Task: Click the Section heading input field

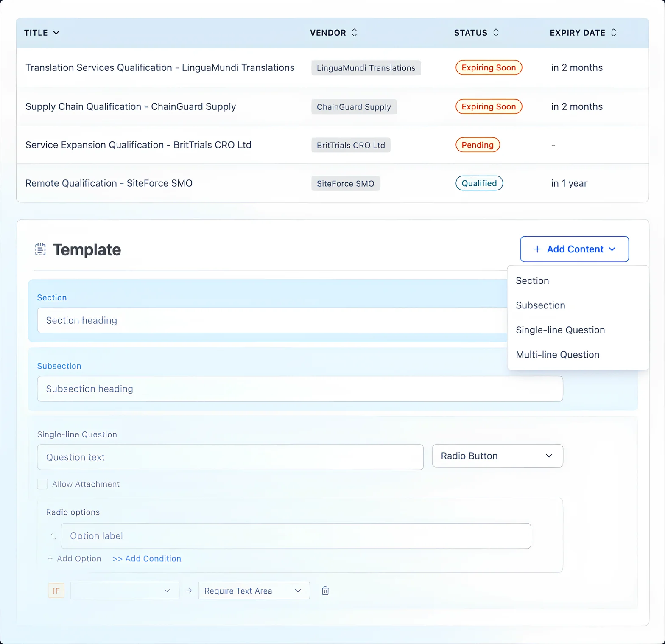Action: click(272, 320)
